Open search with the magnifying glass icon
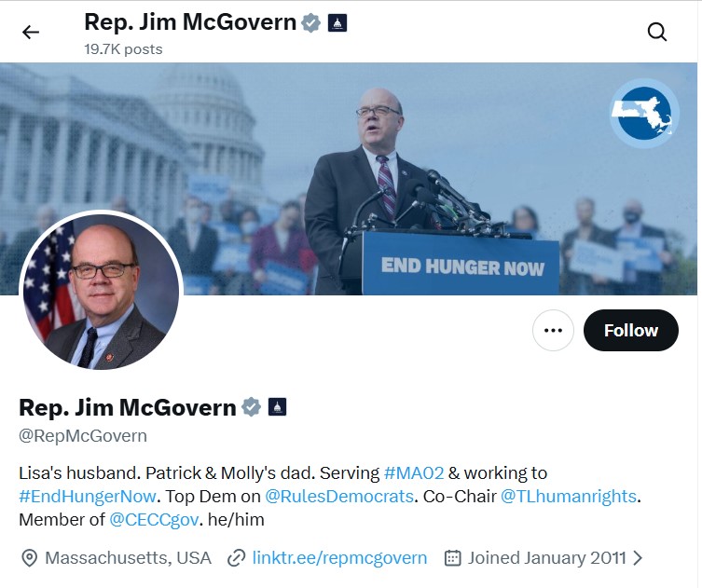The height and width of the screenshot is (588, 702). [656, 33]
